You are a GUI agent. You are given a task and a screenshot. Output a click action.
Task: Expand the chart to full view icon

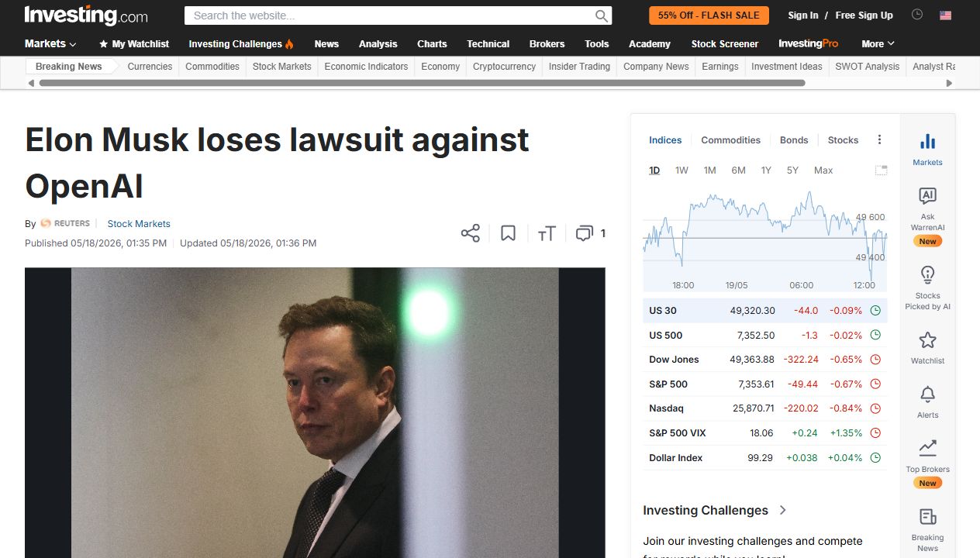click(881, 170)
